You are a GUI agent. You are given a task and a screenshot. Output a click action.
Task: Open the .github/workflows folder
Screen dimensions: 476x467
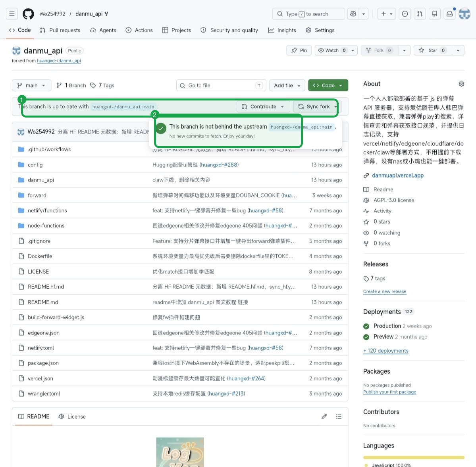49,149
